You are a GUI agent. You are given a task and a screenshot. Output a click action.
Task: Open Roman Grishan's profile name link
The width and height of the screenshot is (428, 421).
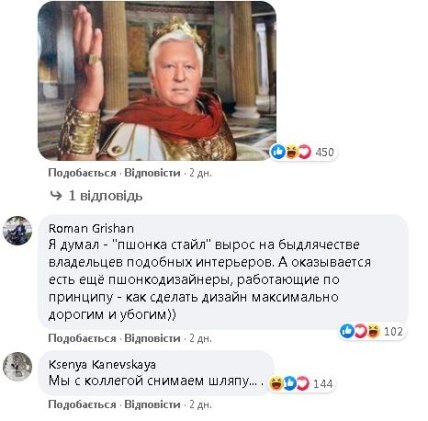91,228
